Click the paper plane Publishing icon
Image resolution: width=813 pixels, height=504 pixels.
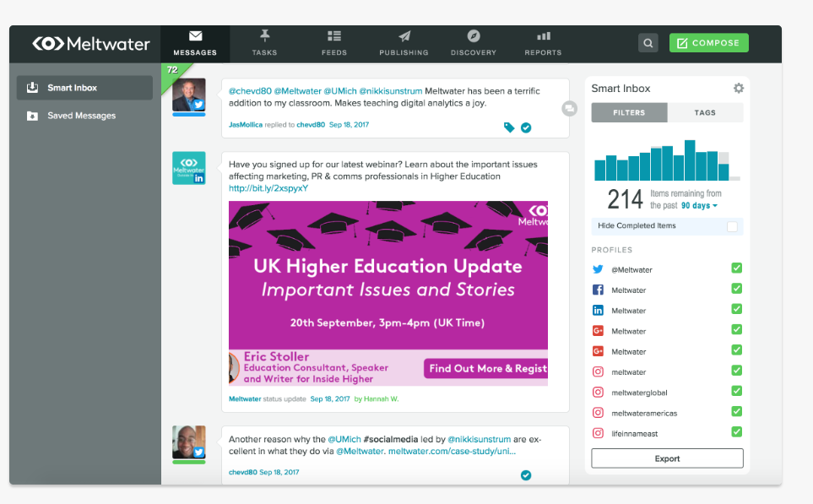(404, 35)
